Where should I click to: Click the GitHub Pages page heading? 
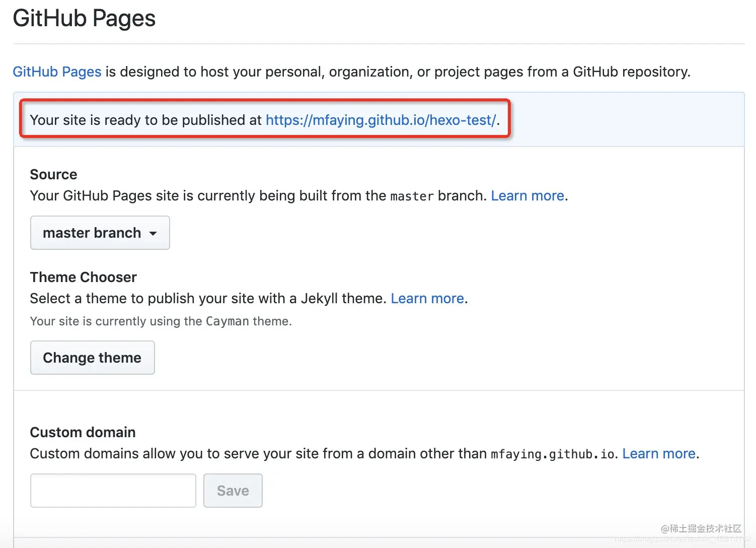[84, 18]
